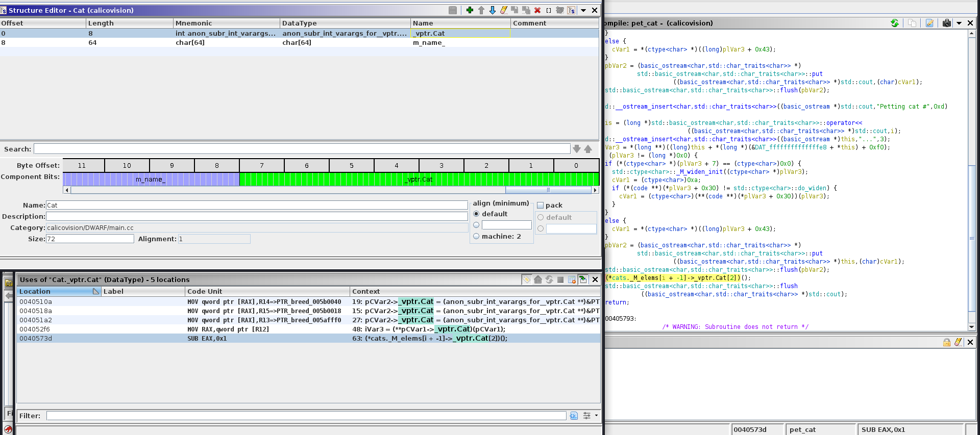980x435 pixels.
Task: Click the copy icon in Decompile toolbar
Action: [912, 23]
